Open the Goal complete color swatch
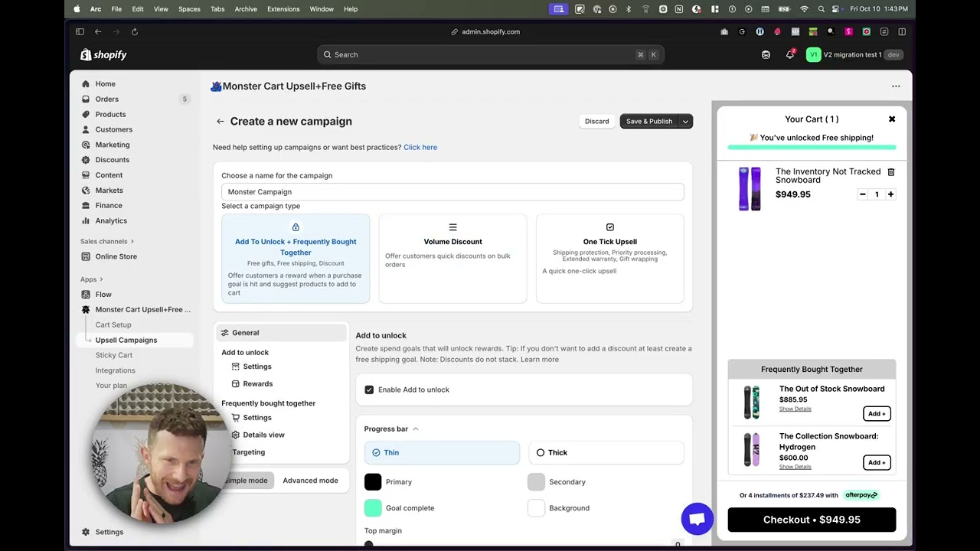 click(373, 508)
